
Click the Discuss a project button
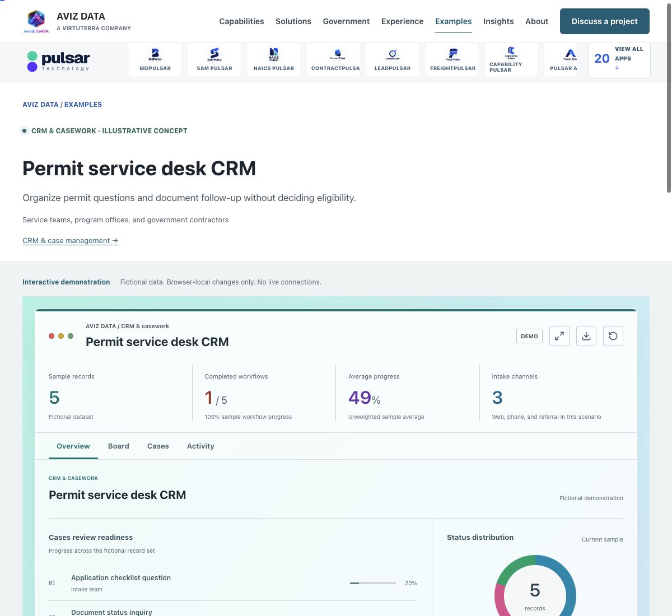pos(605,21)
